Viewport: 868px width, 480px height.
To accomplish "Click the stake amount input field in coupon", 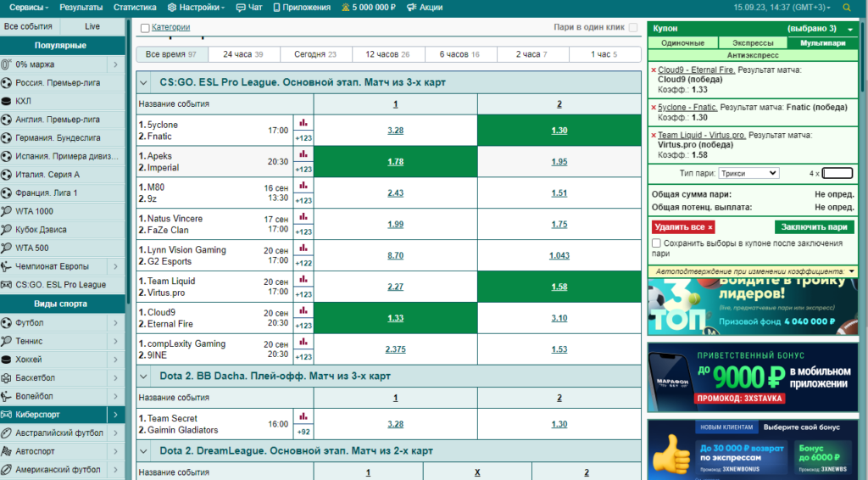I will pos(837,173).
